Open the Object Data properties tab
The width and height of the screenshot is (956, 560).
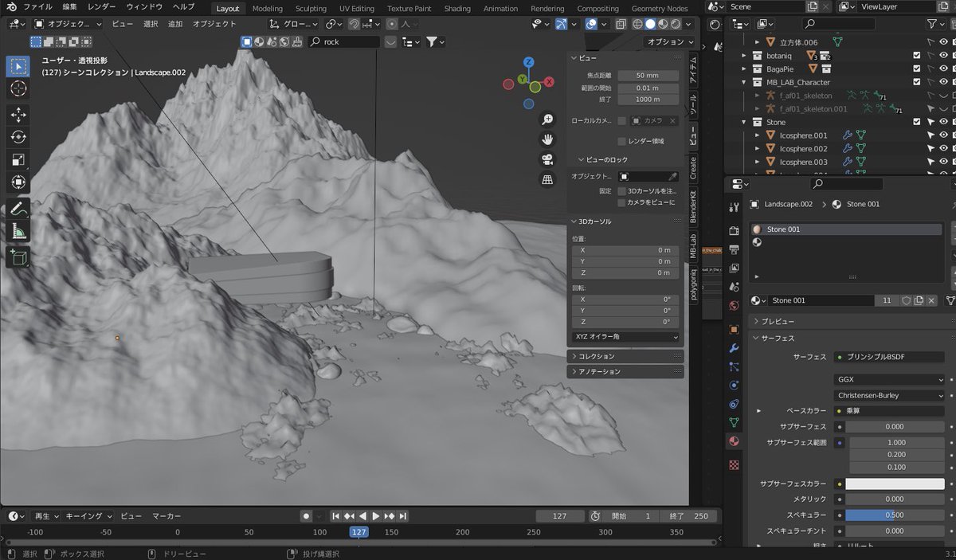[x=734, y=422]
